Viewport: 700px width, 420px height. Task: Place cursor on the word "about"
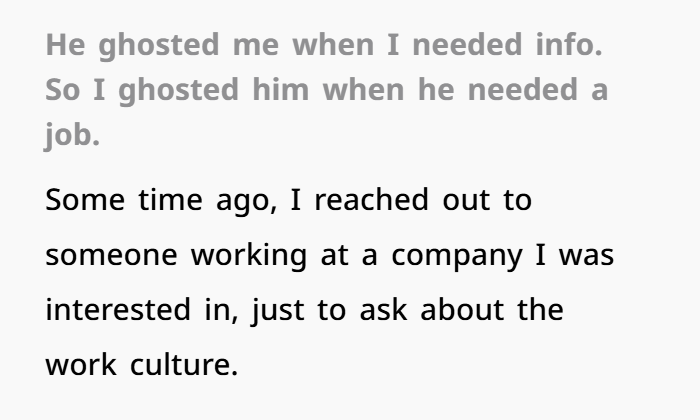click(x=462, y=309)
